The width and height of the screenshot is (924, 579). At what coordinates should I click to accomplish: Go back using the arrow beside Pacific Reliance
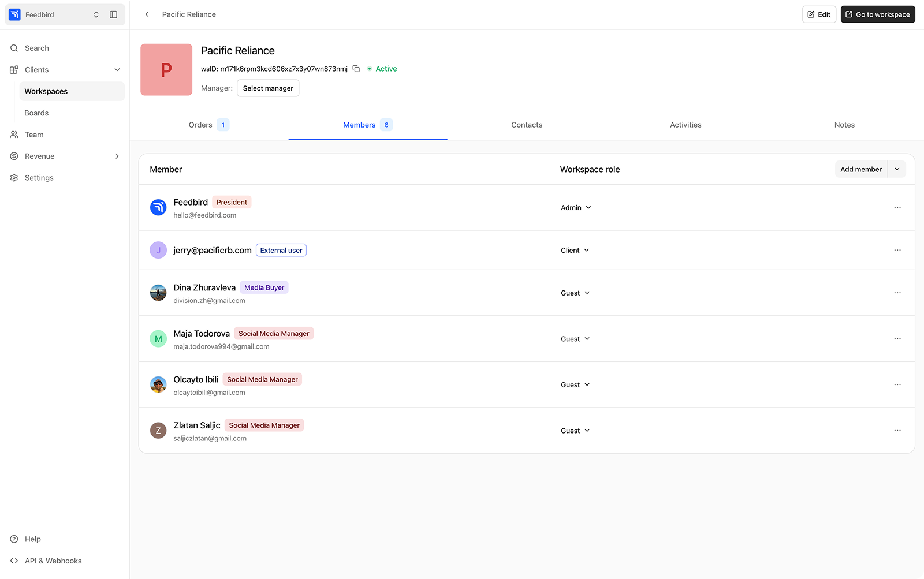pyautogui.click(x=147, y=14)
